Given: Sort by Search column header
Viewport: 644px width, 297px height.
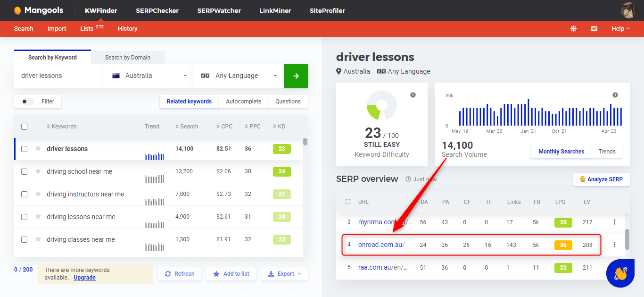Looking at the screenshot, I should [x=187, y=127].
